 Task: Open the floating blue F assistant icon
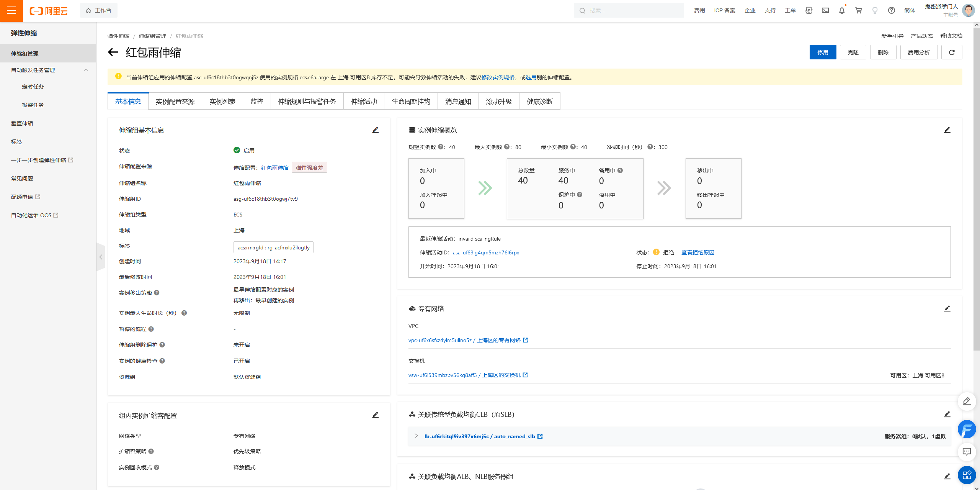pos(967,429)
